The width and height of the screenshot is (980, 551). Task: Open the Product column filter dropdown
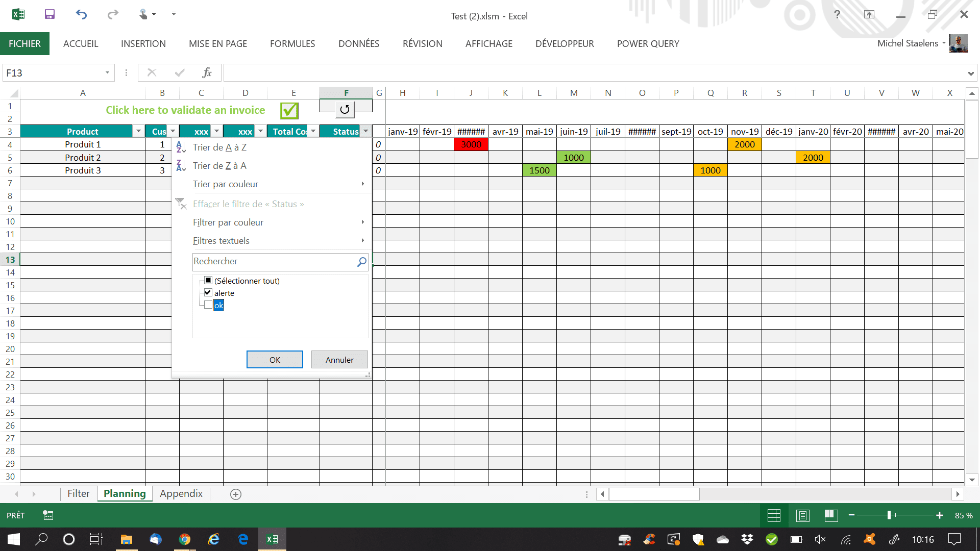point(138,131)
